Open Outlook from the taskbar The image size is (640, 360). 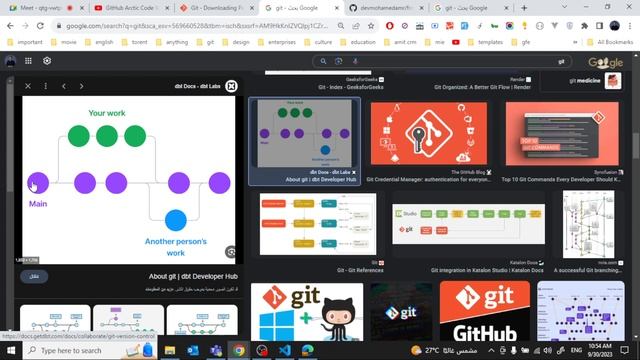[x=193, y=350]
